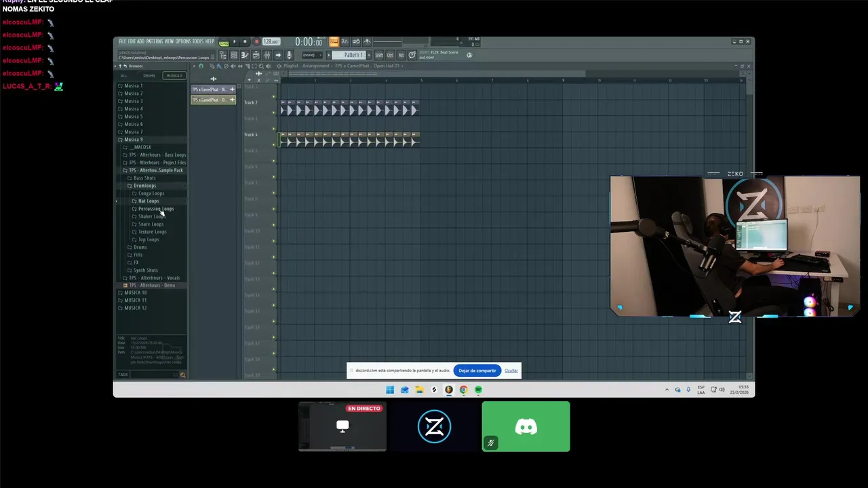Click the red Record button
Image resolution: width=868 pixels, height=488 pixels.
pyautogui.click(x=256, y=41)
